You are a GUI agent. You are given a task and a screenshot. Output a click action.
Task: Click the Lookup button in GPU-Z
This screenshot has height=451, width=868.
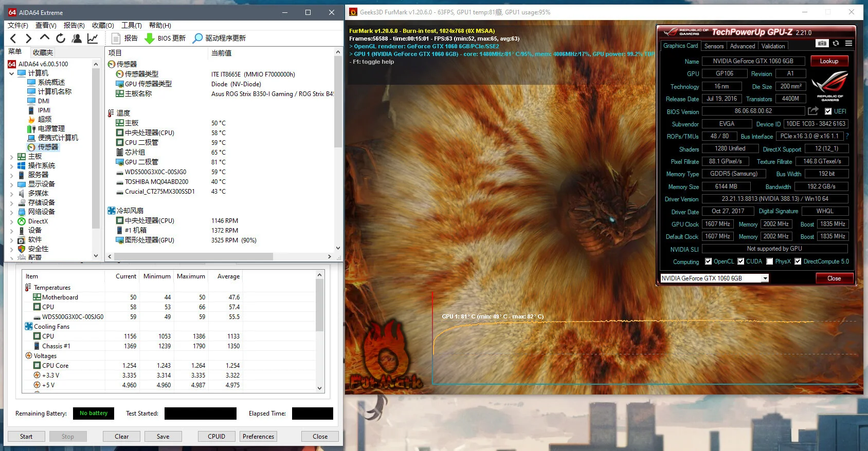point(829,61)
